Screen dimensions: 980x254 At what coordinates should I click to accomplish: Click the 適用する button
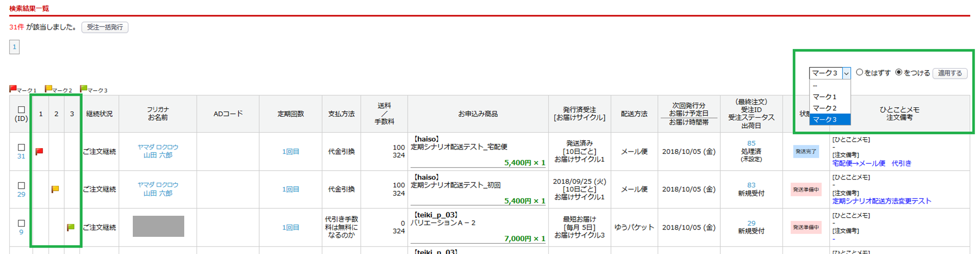[950, 73]
